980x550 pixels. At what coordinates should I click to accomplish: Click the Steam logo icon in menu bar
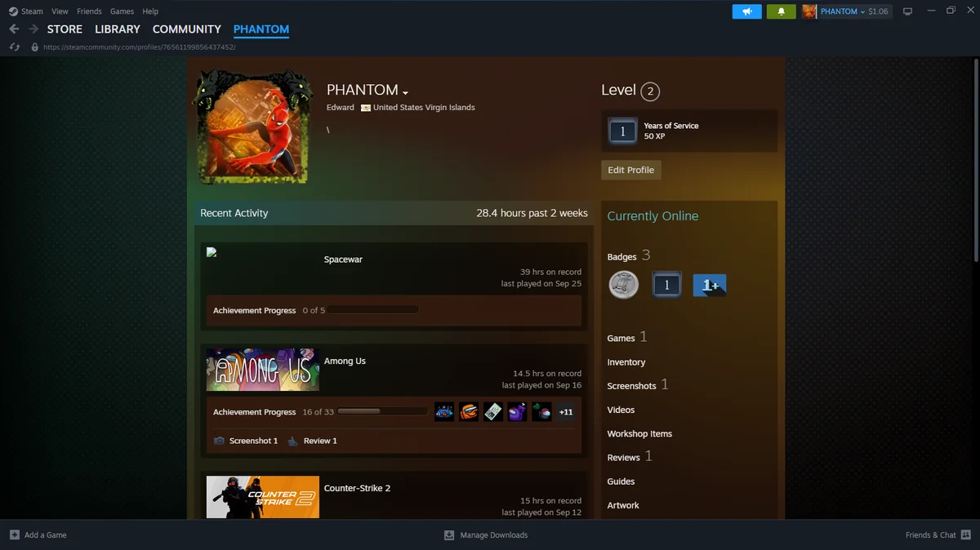[13, 11]
